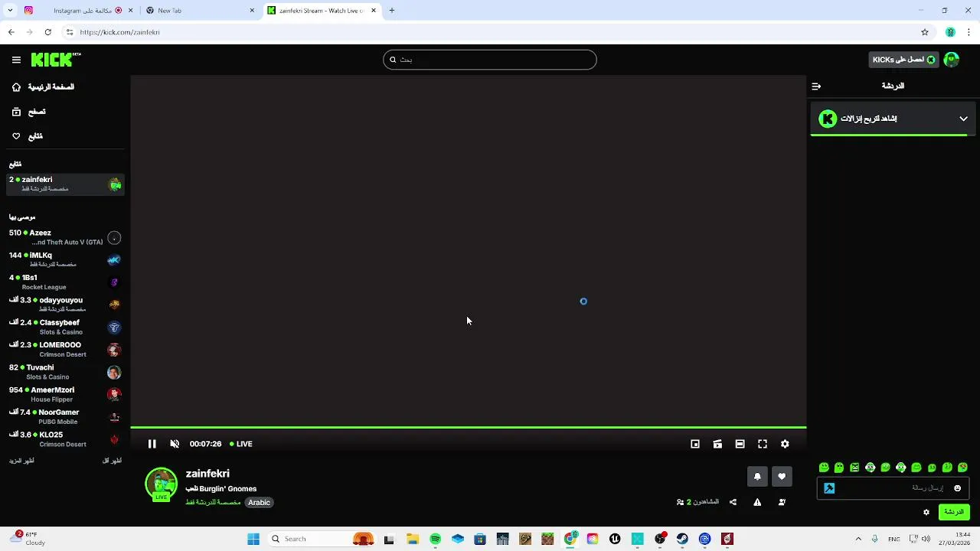Click the NoorGamer channel avatar

point(114,417)
